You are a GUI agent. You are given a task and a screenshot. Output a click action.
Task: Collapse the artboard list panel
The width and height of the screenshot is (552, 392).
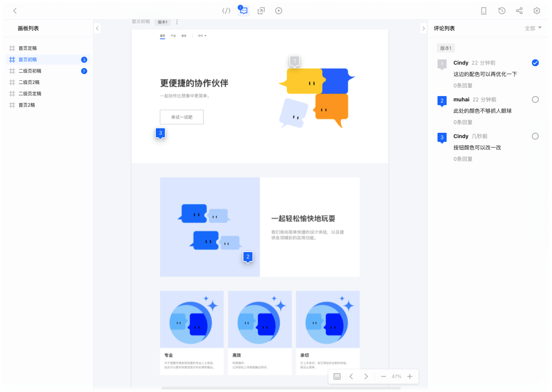pyautogui.click(x=97, y=28)
